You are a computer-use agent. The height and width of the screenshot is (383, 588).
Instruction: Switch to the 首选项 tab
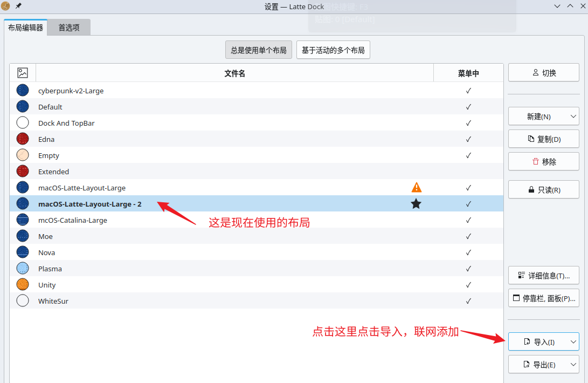click(x=69, y=28)
